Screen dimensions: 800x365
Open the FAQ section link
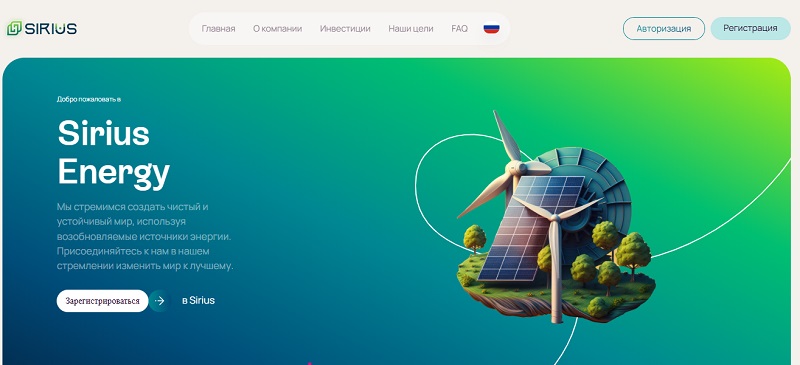click(459, 29)
